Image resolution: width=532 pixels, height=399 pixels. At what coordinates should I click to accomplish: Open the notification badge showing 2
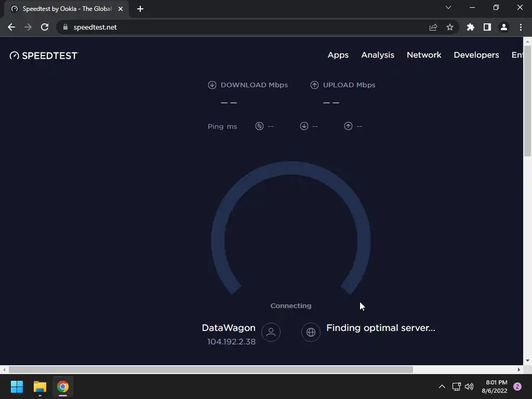pyautogui.click(x=517, y=387)
